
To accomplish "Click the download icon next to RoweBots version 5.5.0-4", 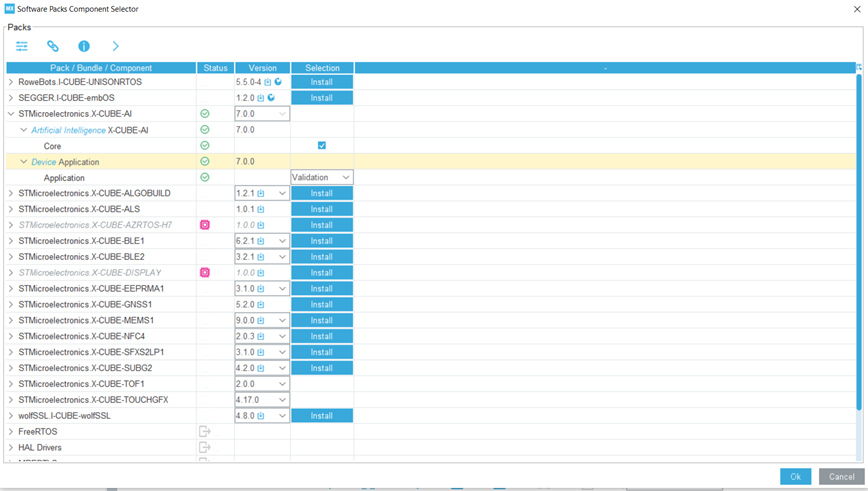I will click(268, 82).
